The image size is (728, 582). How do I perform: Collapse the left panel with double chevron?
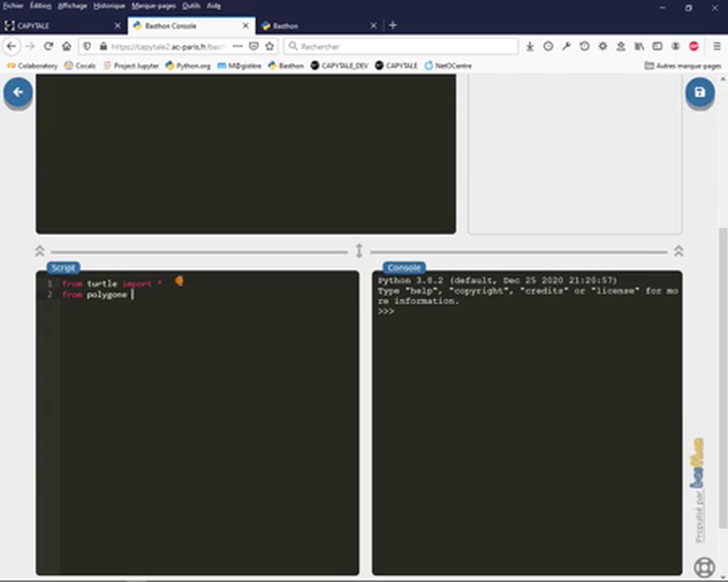(x=40, y=251)
